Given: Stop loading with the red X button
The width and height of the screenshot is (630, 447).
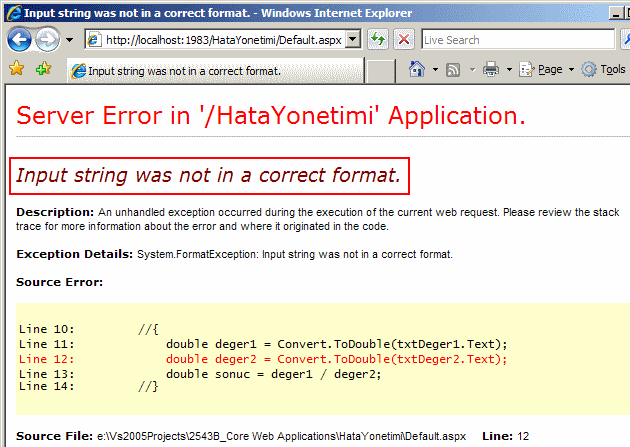Looking at the screenshot, I should click(x=403, y=39).
